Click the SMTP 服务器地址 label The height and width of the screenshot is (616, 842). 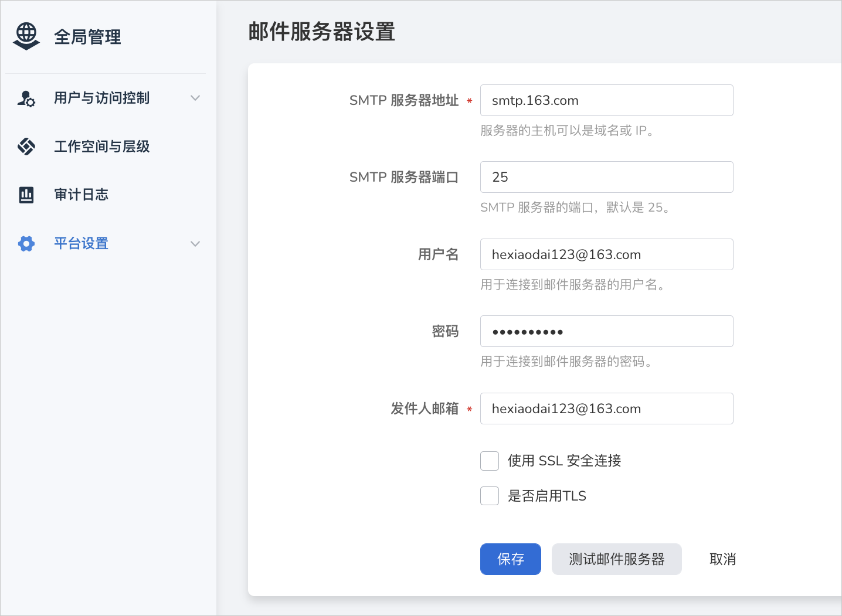pyautogui.click(x=404, y=100)
